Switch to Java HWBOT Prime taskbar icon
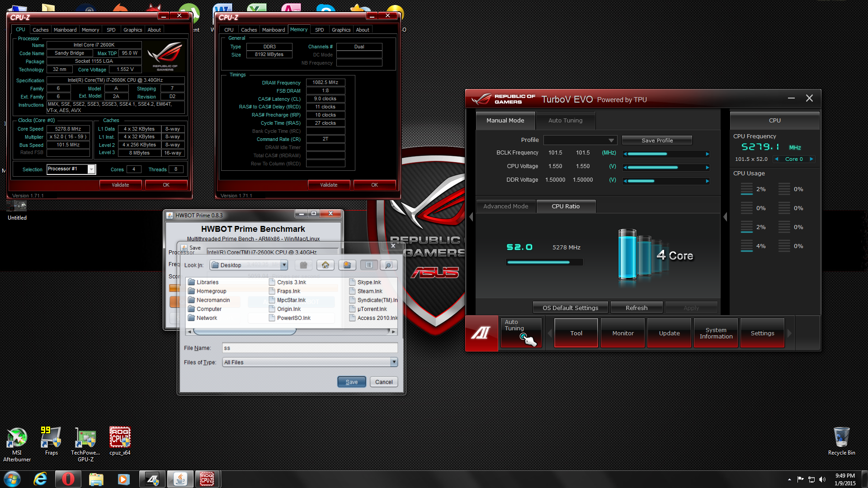 (x=180, y=479)
